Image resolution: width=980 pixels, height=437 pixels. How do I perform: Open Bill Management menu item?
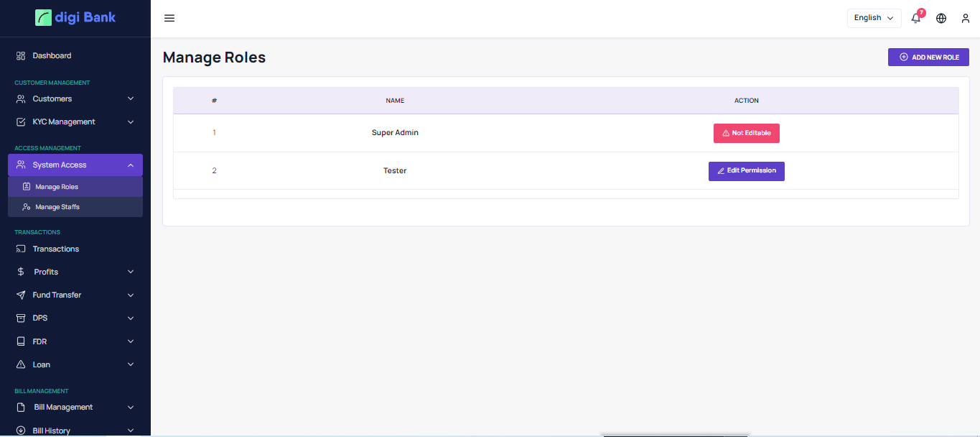tap(63, 407)
